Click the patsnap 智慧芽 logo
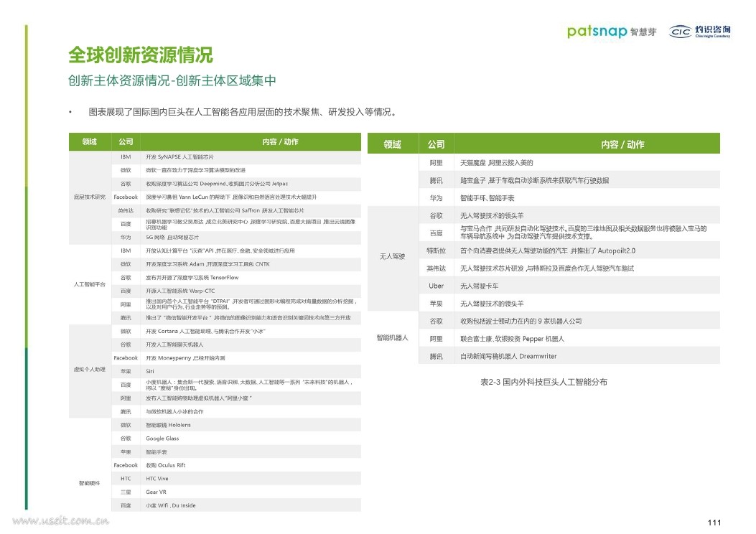The image size is (756, 534). click(612, 32)
